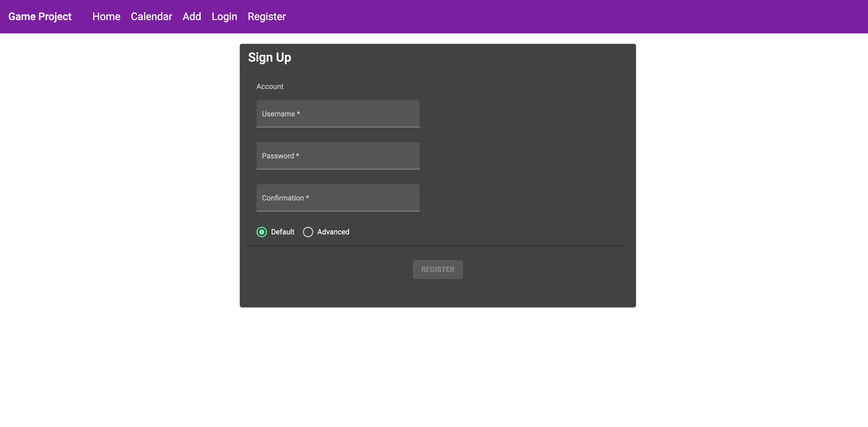The height and width of the screenshot is (427, 868).
Task: Select Add in the navigation bar
Action: coord(192,16)
